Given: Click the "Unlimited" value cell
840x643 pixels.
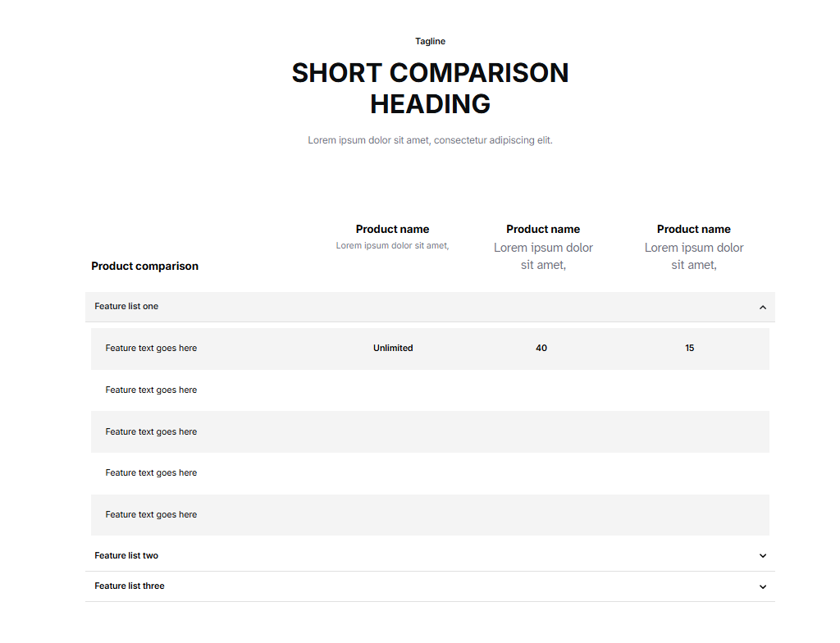Looking at the screenshot, I should point(393,349).
